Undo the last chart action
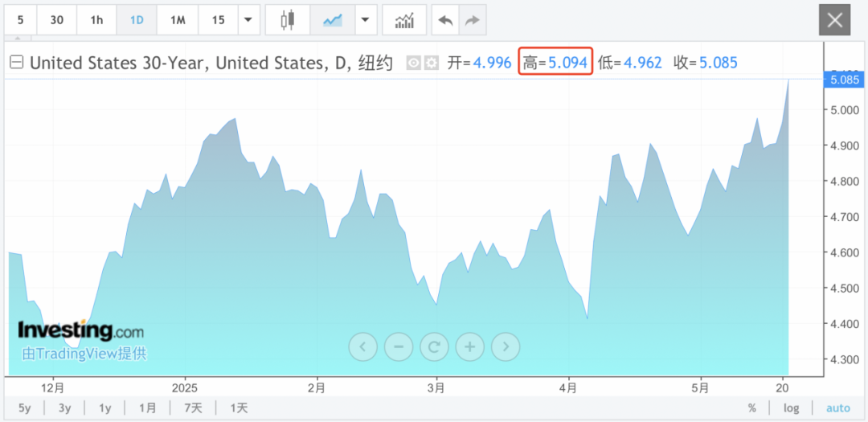Screen dimensions: 868x422 pos(444,20)
